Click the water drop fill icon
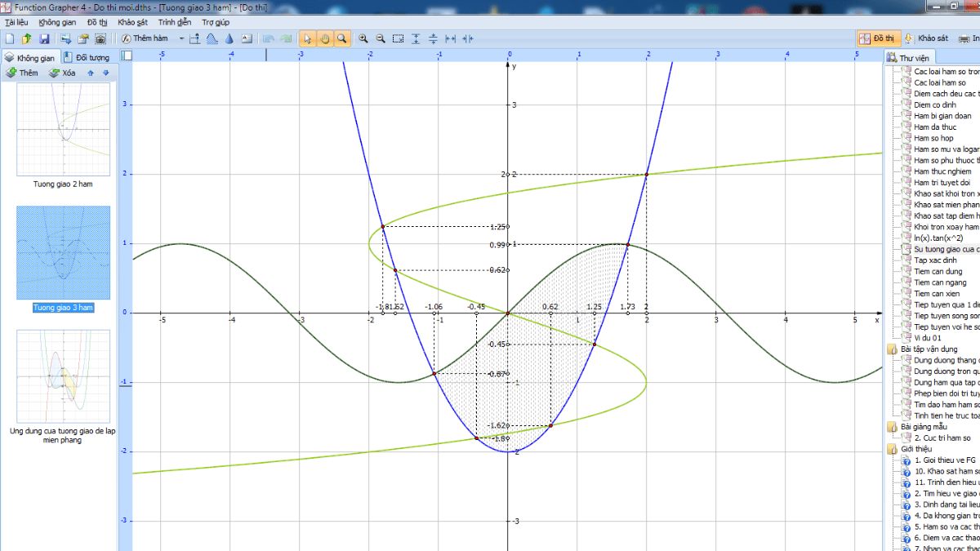Image resolution: width=980 pixels, height=551 pixels. (x=229, y=38)
